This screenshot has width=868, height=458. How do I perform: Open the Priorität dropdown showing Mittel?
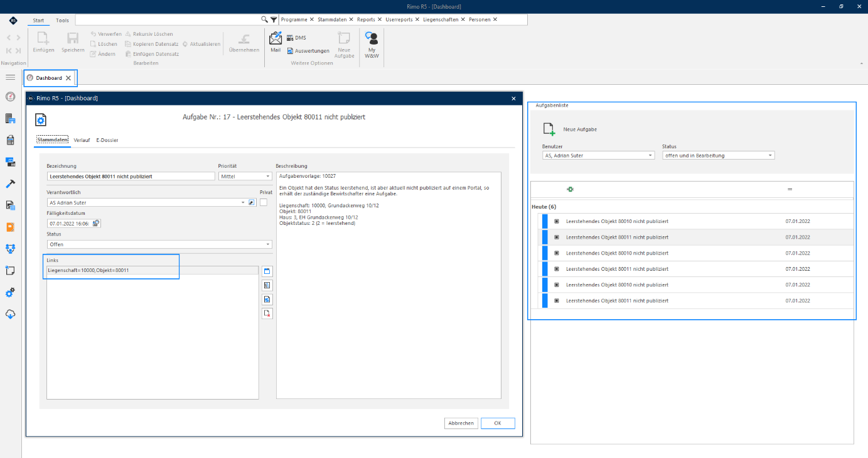tap(245, 177)
